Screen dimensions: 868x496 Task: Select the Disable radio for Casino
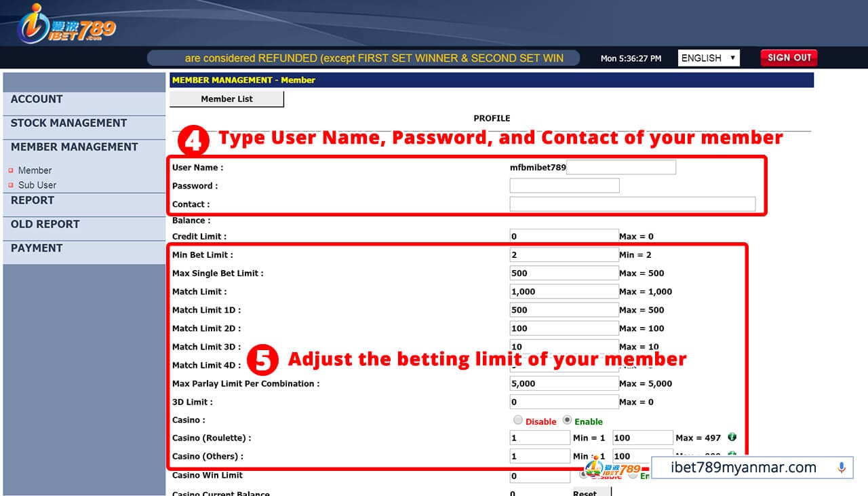pos(516,420)
